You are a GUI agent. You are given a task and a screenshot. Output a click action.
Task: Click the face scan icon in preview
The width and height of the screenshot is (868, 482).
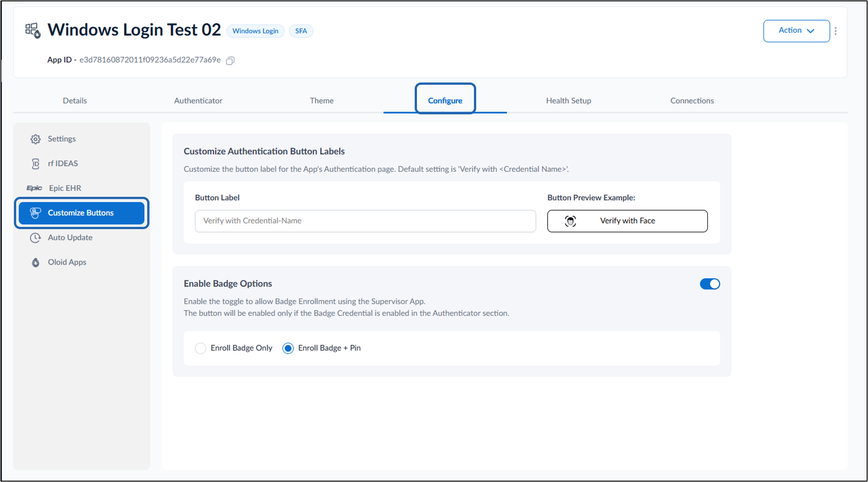(x=570, y=221)
